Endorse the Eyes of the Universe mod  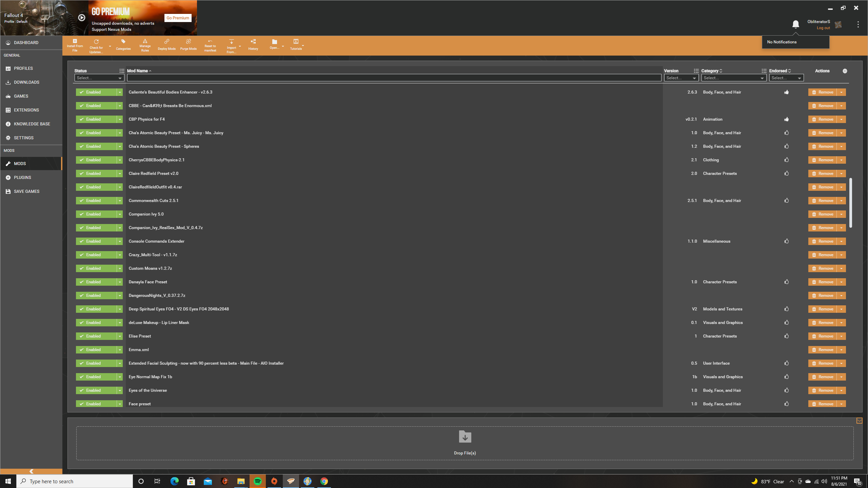coord(786,390)
